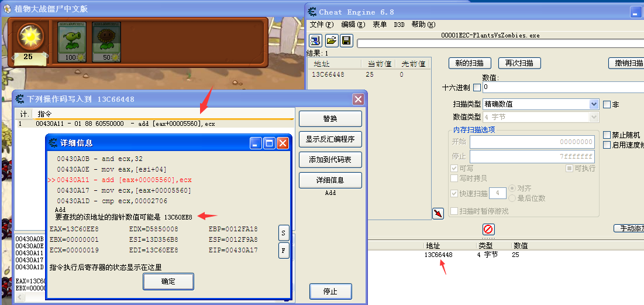This screenshot has height=305, width=644.
Task: Click the 替换 button
Action: tap(330, 119)
